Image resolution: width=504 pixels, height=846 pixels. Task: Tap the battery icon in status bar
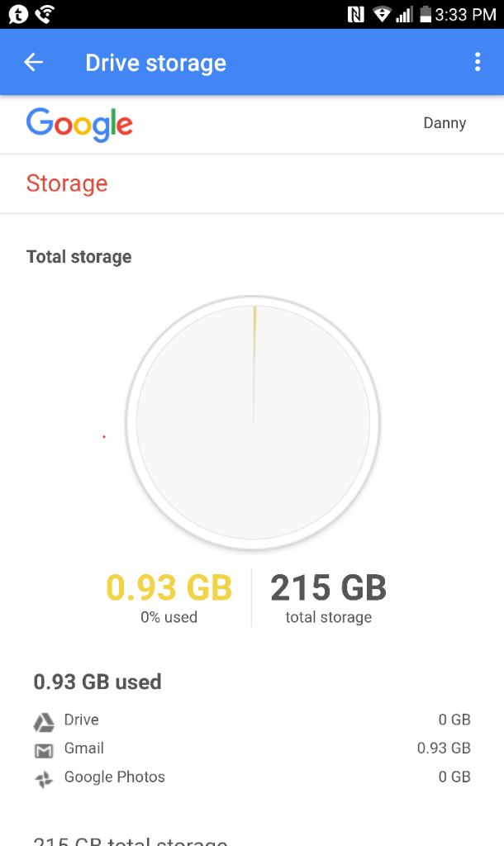click(x=426, y=15)
